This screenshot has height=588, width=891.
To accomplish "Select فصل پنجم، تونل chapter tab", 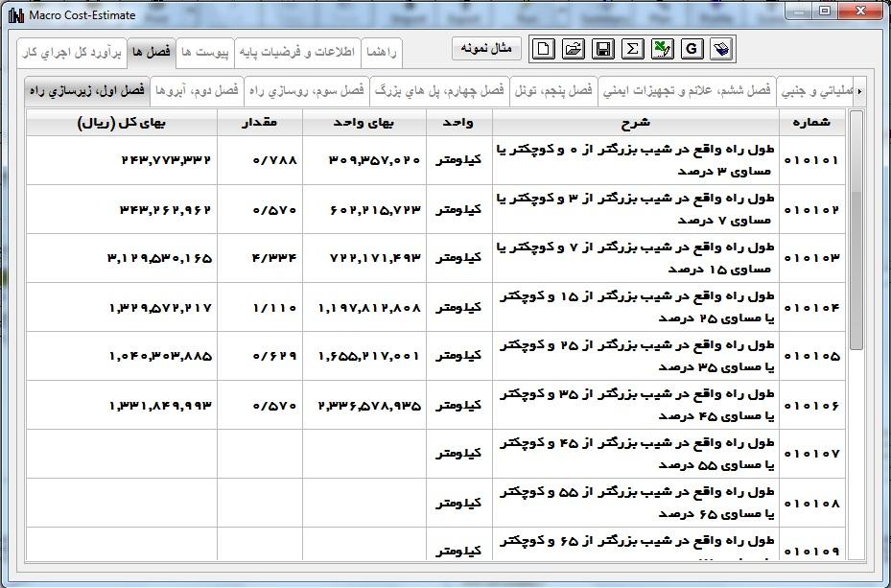I will [552, 90].
